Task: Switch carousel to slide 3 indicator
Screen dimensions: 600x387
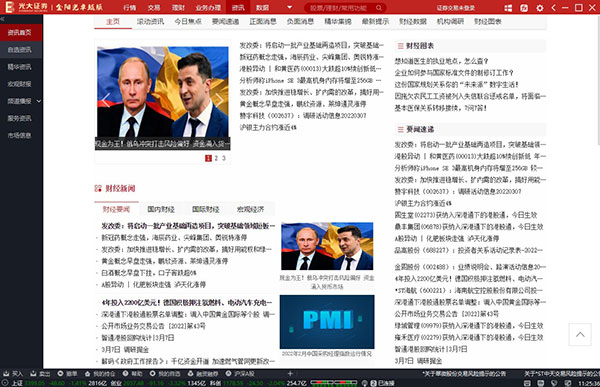Action: coord(224,158)
